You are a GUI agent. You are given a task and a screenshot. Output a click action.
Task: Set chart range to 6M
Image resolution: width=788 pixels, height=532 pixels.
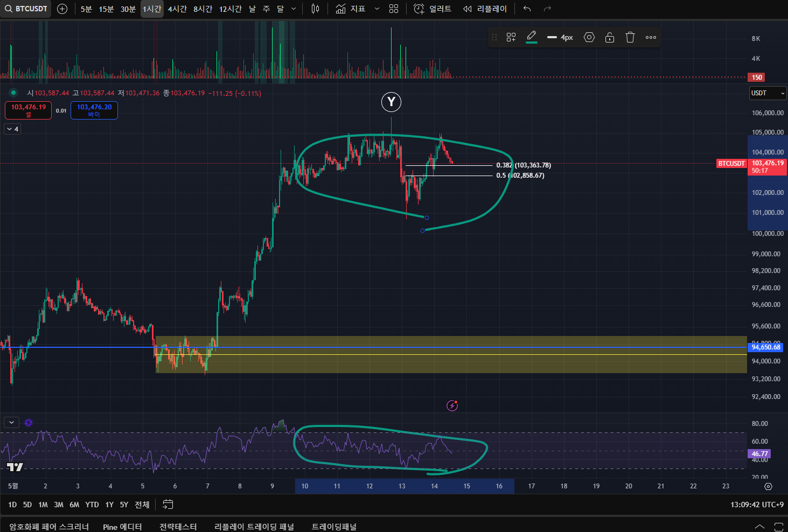click(x=74, y=505)
